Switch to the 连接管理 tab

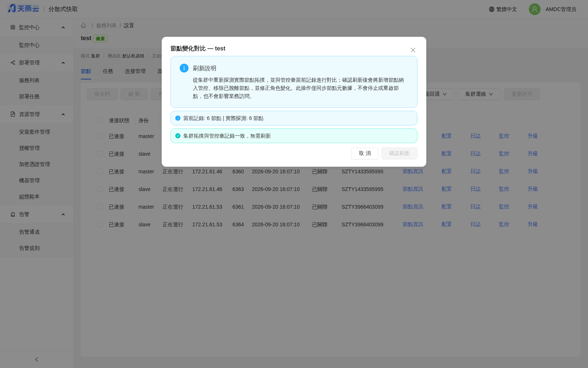tap(135, 71)
